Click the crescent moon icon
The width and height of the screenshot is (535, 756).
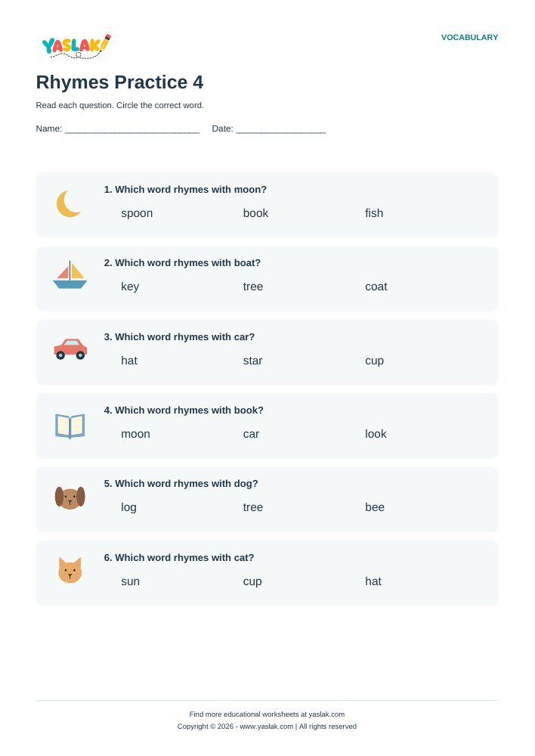click(x=69, y=204)
